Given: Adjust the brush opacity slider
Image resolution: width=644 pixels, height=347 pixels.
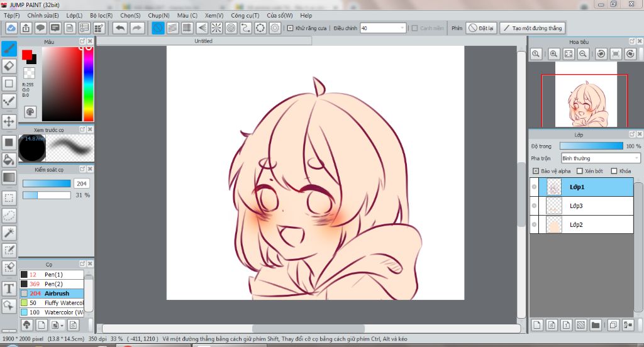Looking at the screenshot, I should 47,195.
